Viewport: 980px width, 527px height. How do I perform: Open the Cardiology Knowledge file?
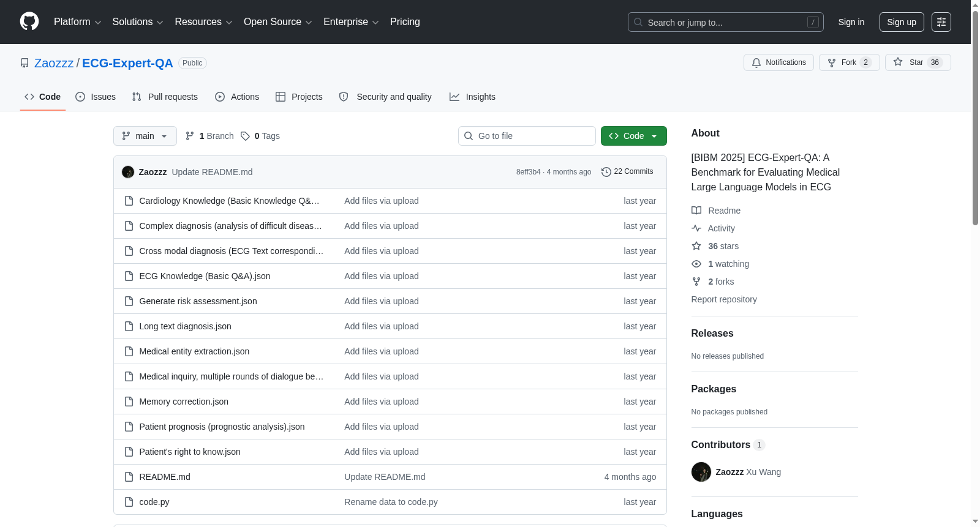229,201
